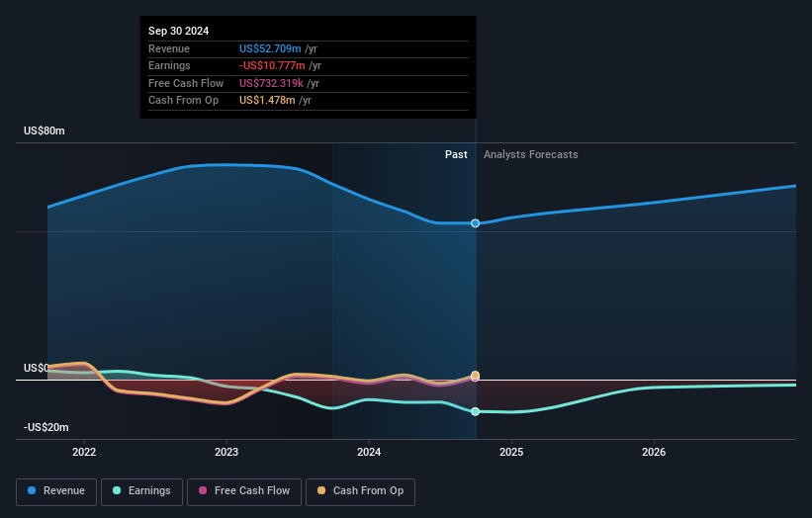Click the Revenue label in tooltip
Image resolution: width=812 pixels, height=518 pixels.
pyautogui.click(x=169, y=48)
